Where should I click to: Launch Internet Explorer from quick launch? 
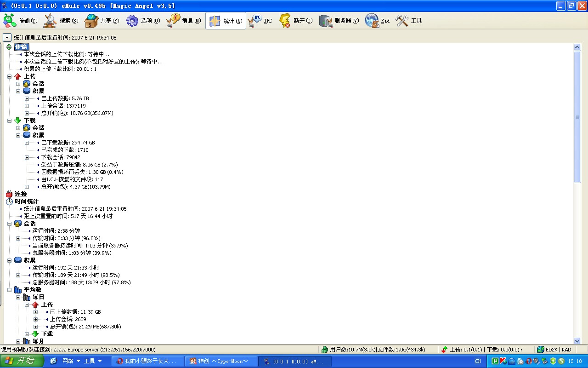tap(53, 361)
